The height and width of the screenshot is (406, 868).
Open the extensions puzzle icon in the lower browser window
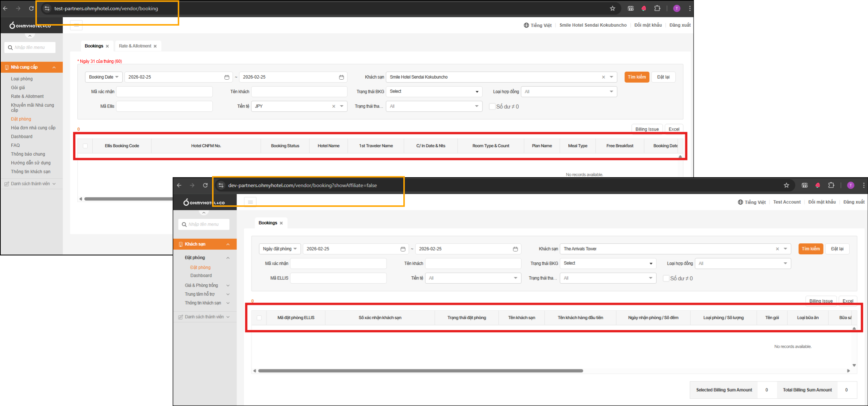click(831, 185)
